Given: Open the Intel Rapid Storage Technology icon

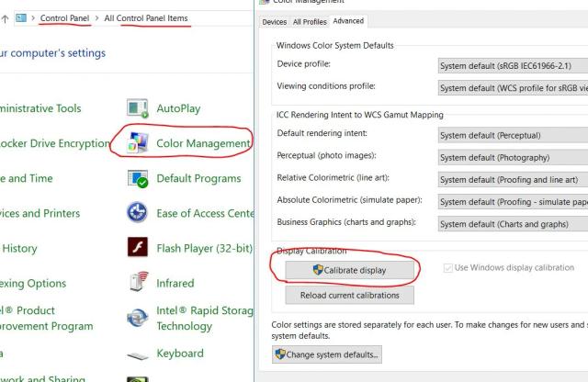Looking at the screenshot, I should [137, 318].
